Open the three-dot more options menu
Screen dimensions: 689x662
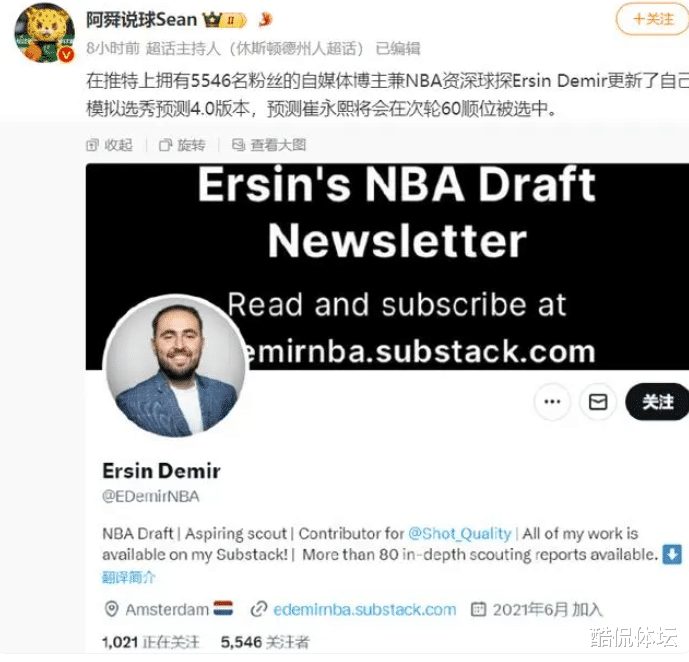(x=552, y=402)
